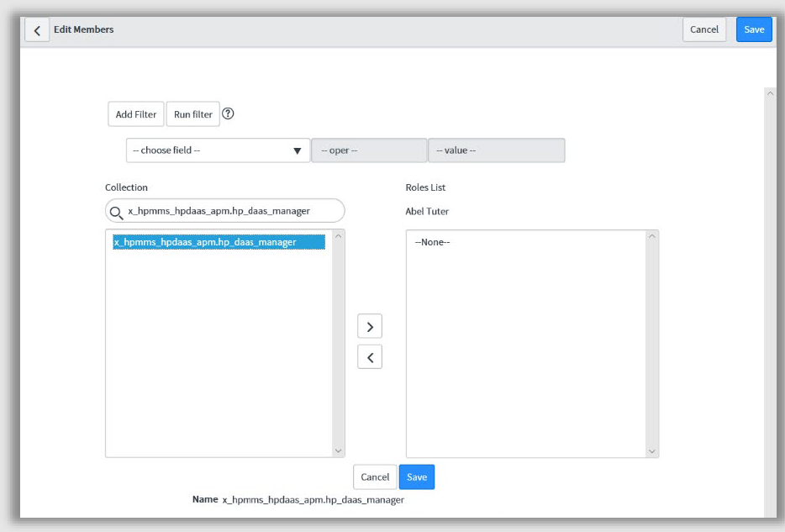Save changes using the top Save button
This screenshot has width=785, height=532.
pyautogui.click(x=753, y=29)
